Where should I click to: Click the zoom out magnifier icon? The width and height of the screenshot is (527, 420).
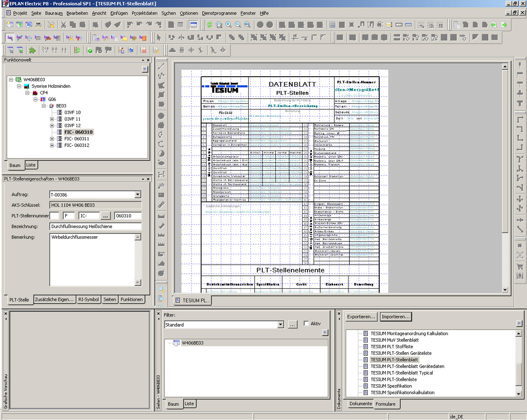tap(238, 25)
